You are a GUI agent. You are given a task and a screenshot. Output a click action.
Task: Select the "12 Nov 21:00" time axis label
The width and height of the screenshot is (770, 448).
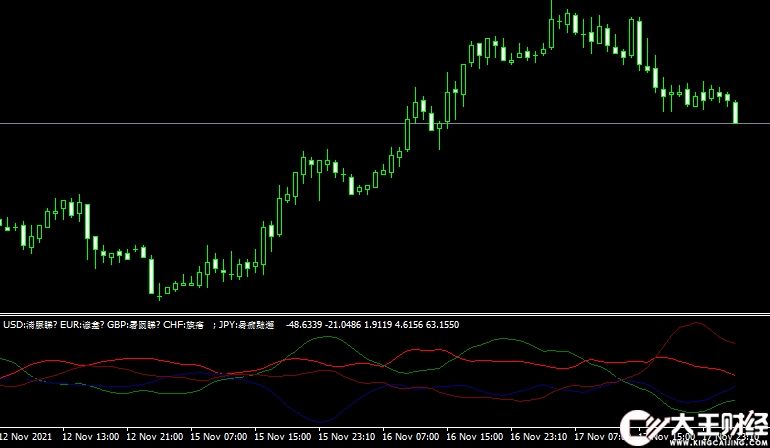pos(155,436)
